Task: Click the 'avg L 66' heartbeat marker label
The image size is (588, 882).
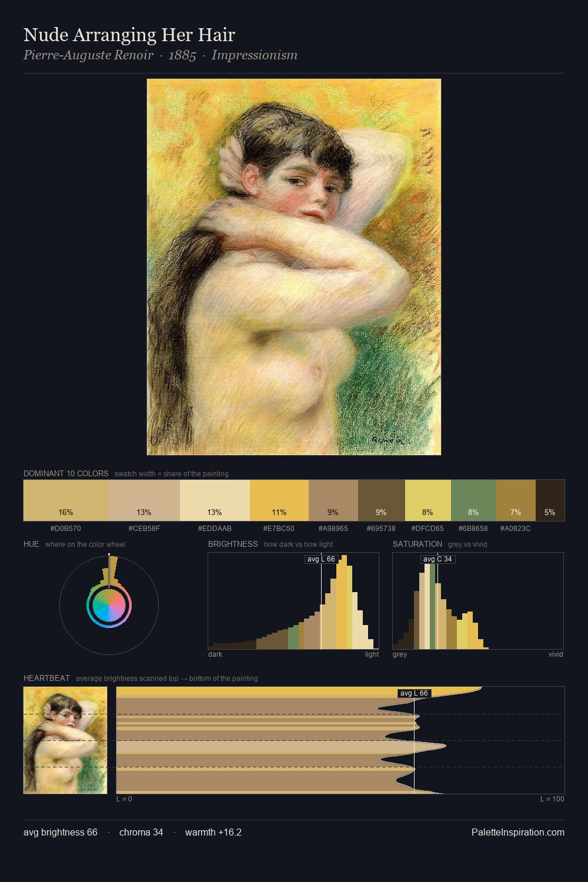Action: [414, 693]
